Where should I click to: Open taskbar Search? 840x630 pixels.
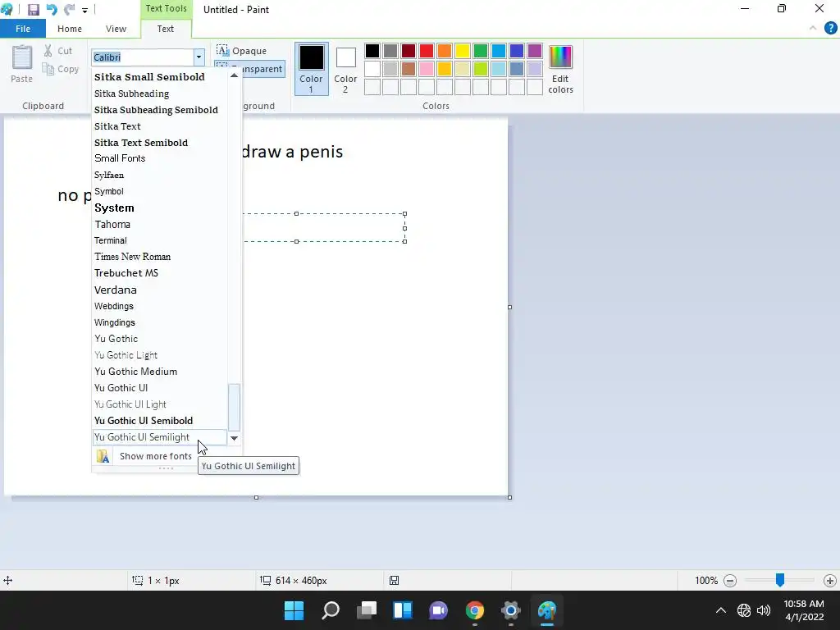tap(330, 610)
